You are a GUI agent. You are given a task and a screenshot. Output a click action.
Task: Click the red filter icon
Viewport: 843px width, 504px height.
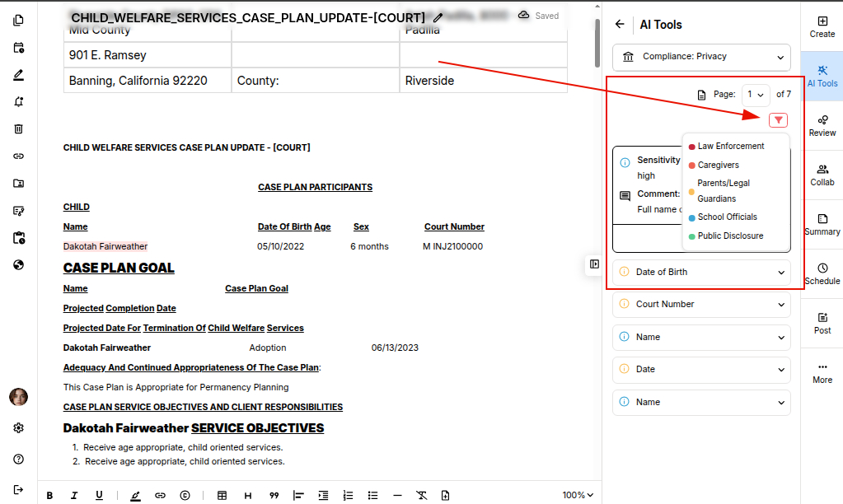click(778, 120)
